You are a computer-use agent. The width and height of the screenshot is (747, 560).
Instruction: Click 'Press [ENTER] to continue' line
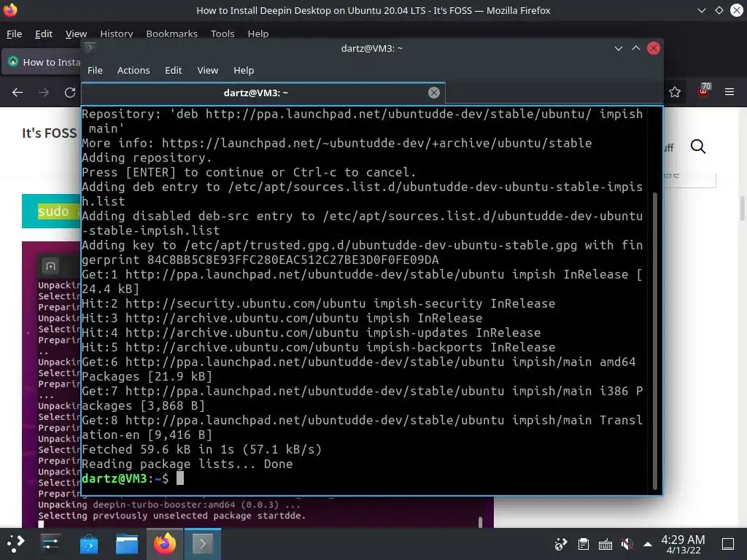pos(249,172)
